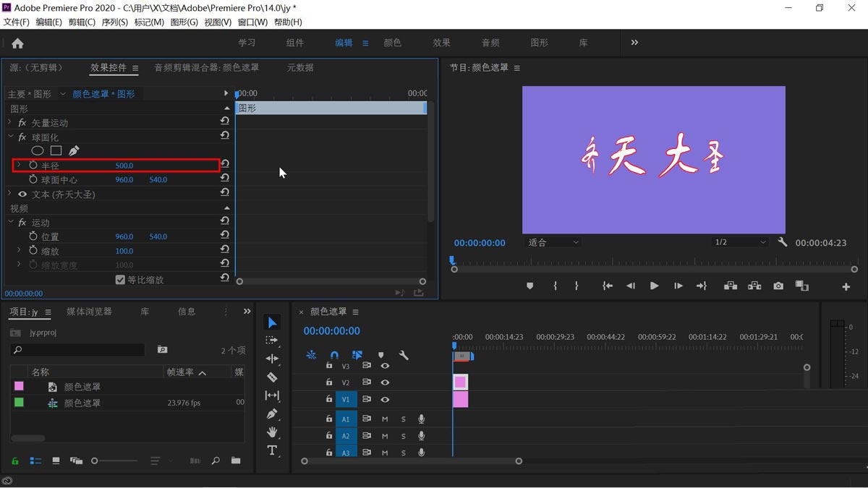Select the Hand tool in timeline toolbar
Screen dimensions: 868x488
pyautogui.click(x=272, y=432)
